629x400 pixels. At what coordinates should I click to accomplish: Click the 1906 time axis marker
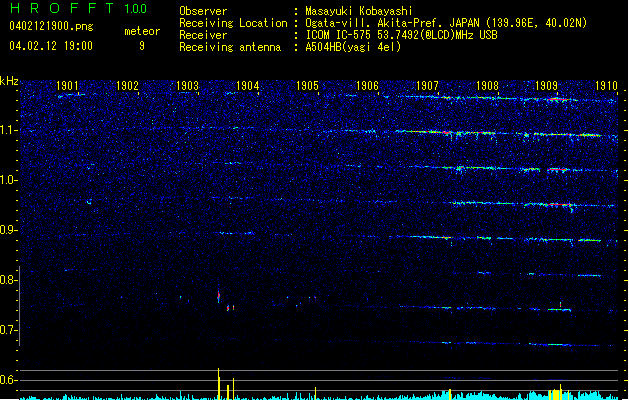[367, 85]
